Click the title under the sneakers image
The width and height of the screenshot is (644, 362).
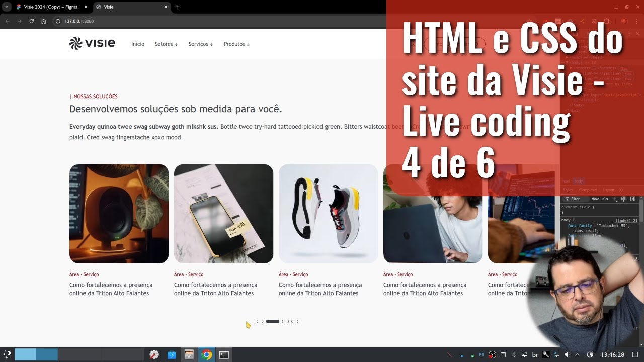(x=320, y=289)
